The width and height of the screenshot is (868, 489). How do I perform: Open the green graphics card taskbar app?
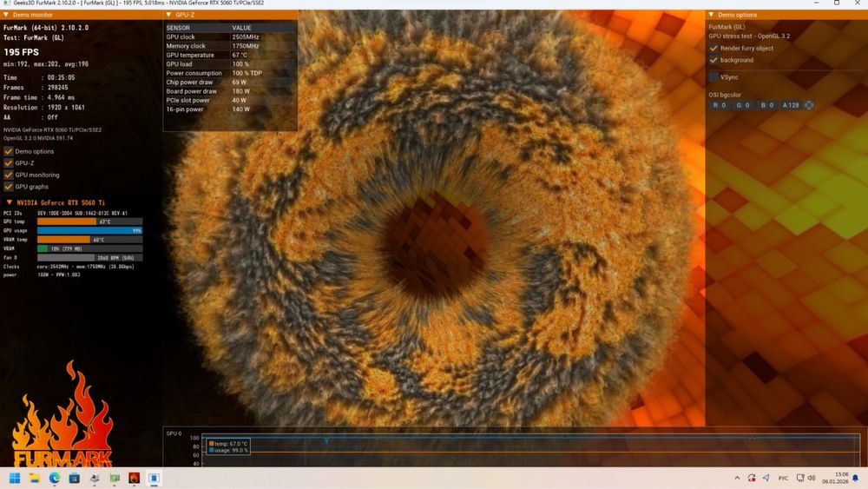pyautogui.click(x=114, y=478)
